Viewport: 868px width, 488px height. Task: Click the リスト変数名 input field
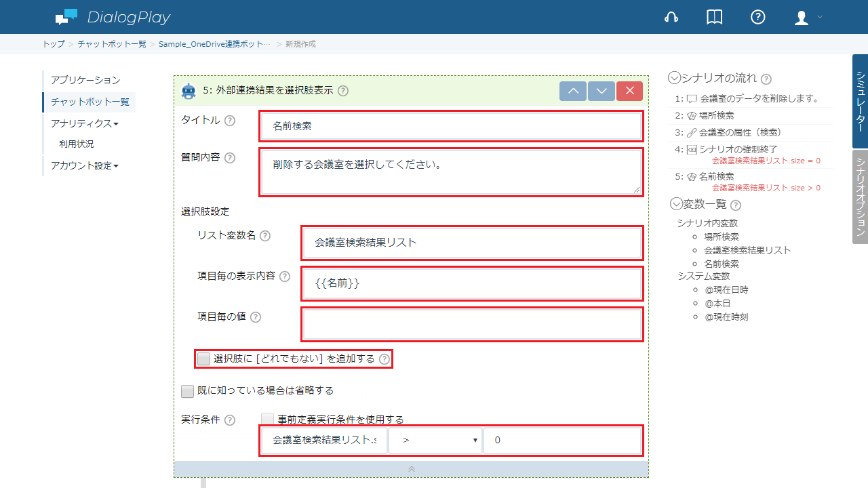coord(472,243)
